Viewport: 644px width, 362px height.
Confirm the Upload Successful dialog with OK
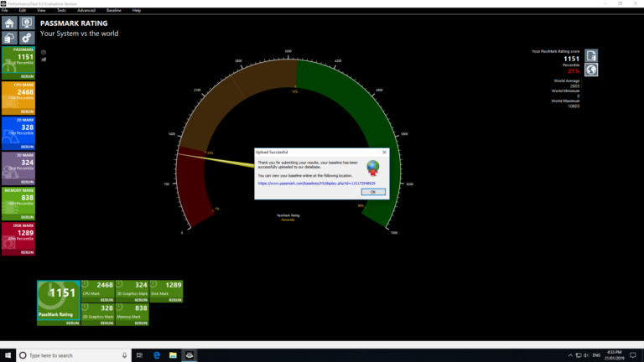[373, 192]
